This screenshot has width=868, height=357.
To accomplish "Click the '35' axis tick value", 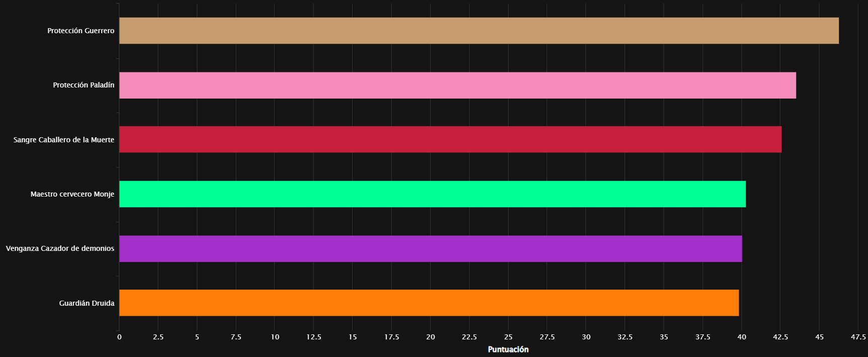I will 664,337.
